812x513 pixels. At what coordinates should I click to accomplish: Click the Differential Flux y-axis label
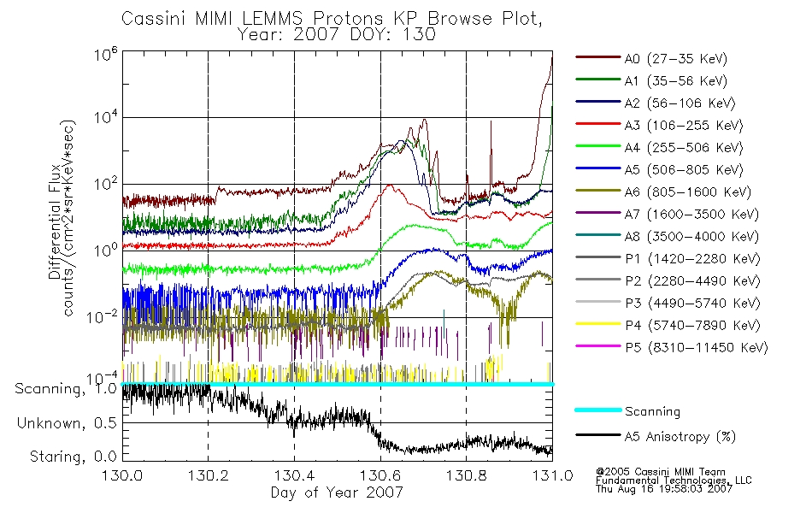coord(55,223)
